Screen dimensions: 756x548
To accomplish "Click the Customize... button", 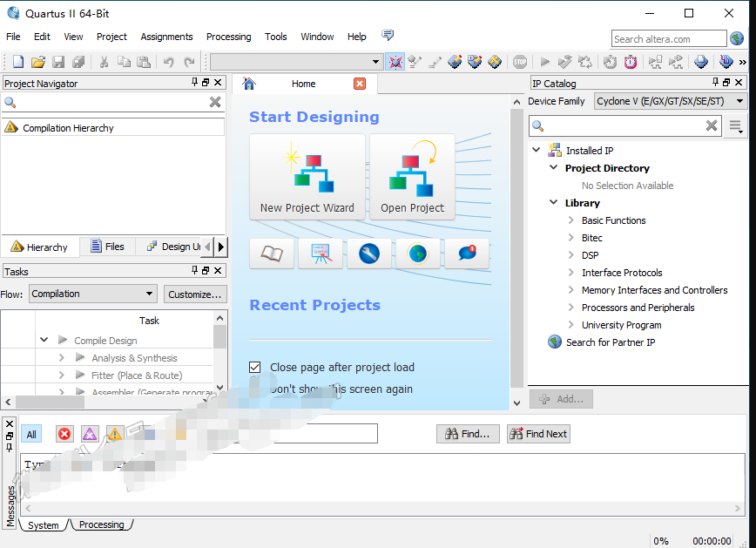I will click(195, 294).
